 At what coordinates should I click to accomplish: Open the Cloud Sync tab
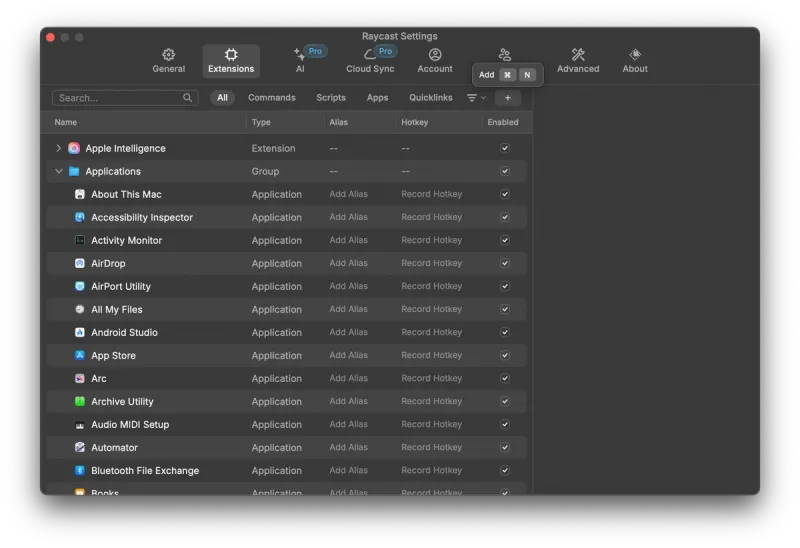(x=370, y=61)
